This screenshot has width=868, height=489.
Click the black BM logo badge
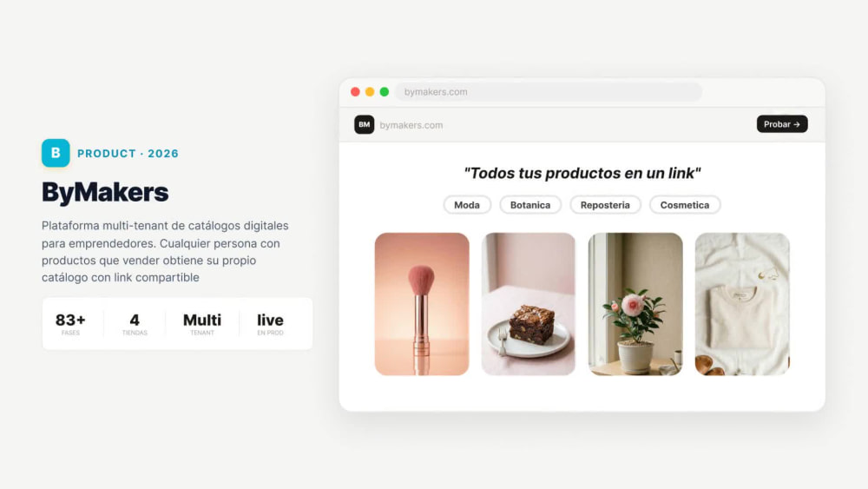(365, 124)
